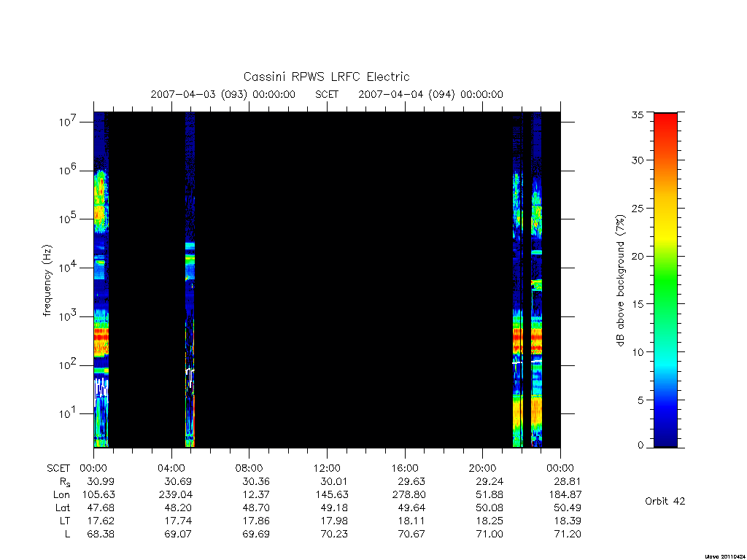Image resolution: width=747 pixels, height=560 pixels.
Task: Click the '5' color bar label
Action: [640, 400]
